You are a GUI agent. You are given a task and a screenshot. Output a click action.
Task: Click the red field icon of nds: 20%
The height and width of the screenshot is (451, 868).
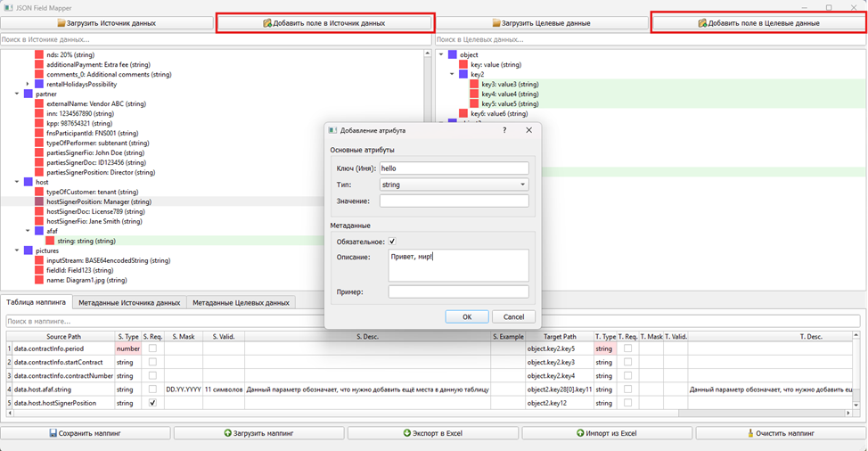coord(39,54)
